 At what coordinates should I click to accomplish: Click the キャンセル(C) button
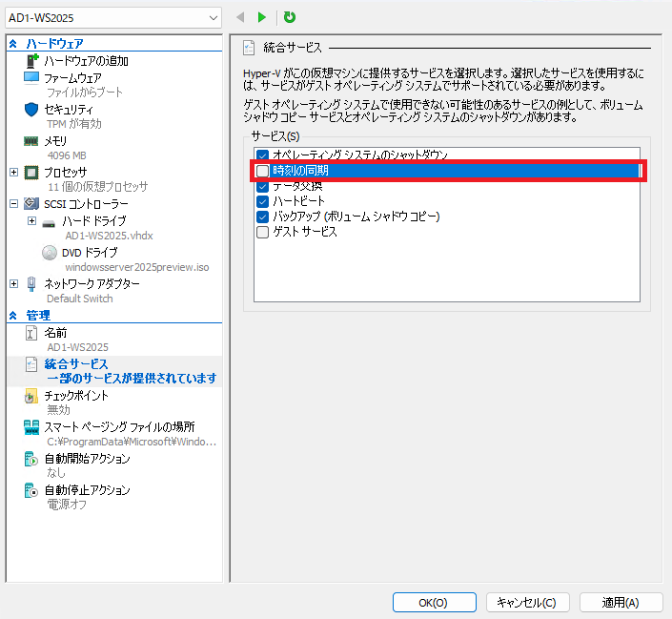[527, 603]
